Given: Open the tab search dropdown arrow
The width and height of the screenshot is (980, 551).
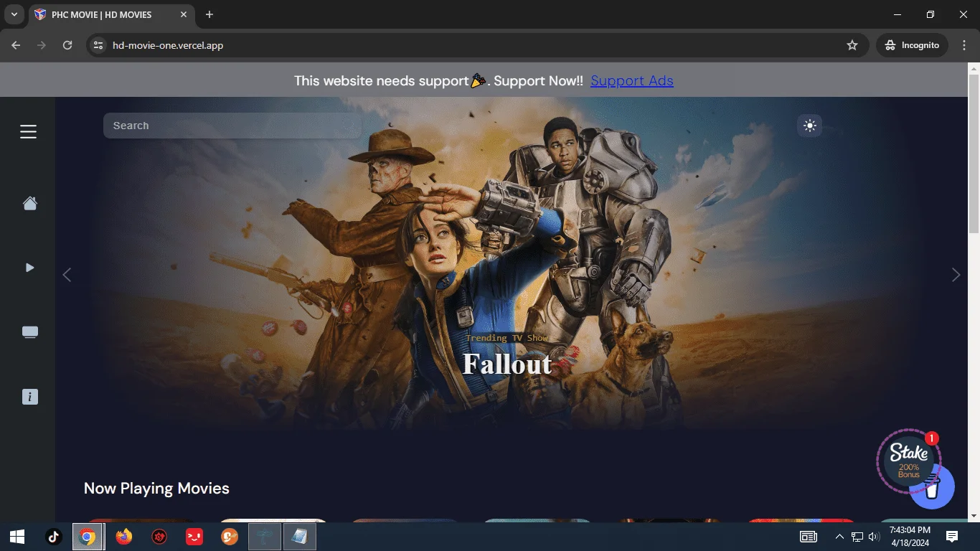Looking at the screenshot, I should click(14, 14).
